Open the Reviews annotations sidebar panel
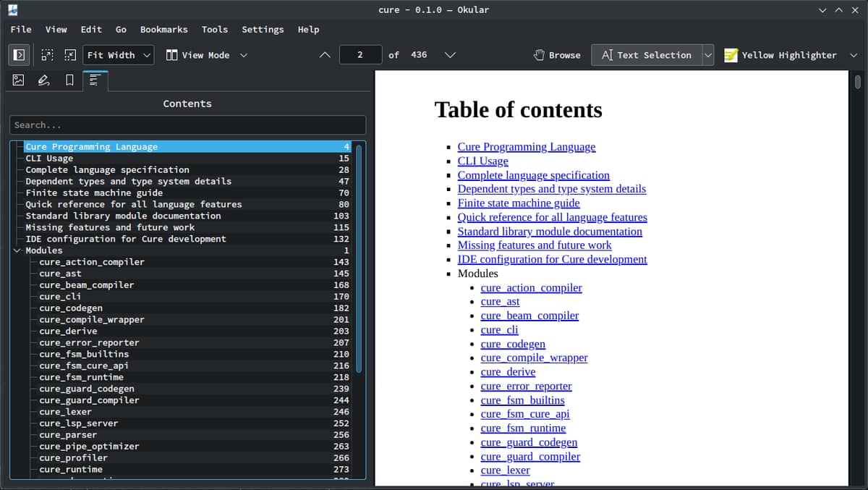Viewport: 868px width, 490px height. coord(44,80)
